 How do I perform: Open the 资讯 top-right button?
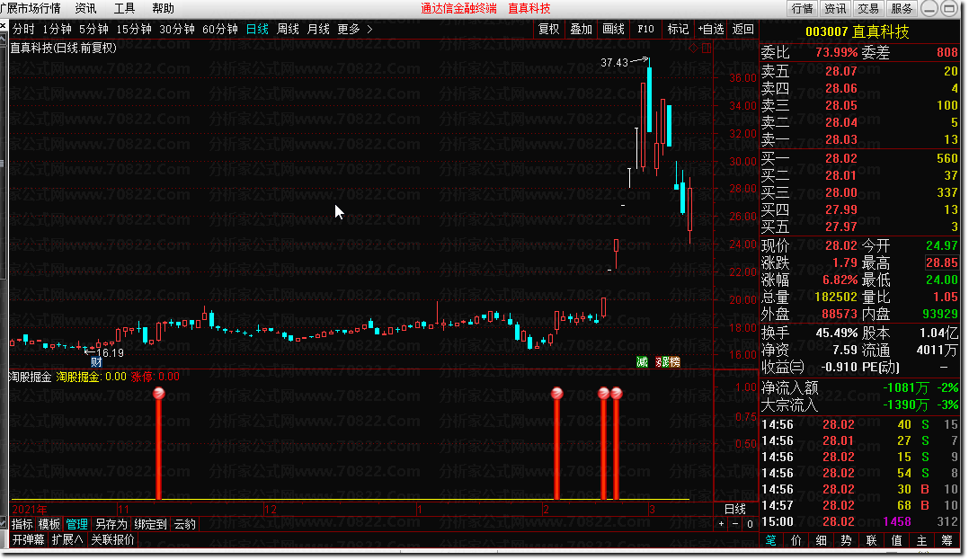[835, 9]
